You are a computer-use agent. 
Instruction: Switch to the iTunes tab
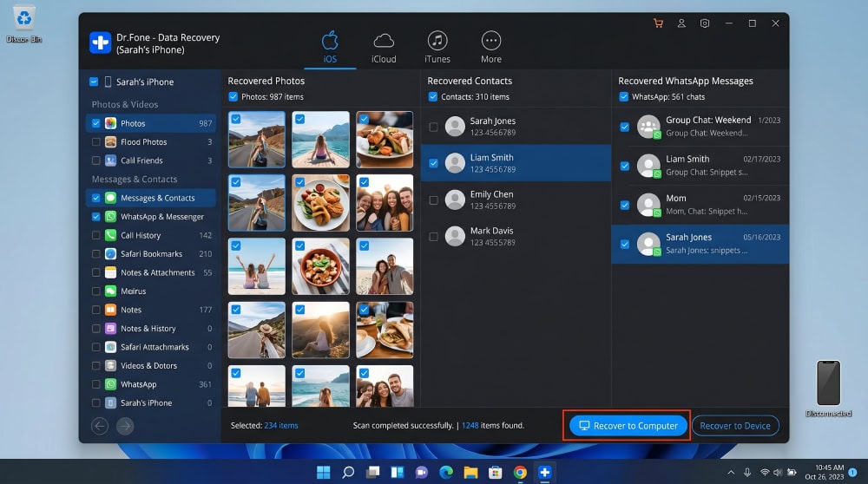pyautogui.click(x=437, y=48)
